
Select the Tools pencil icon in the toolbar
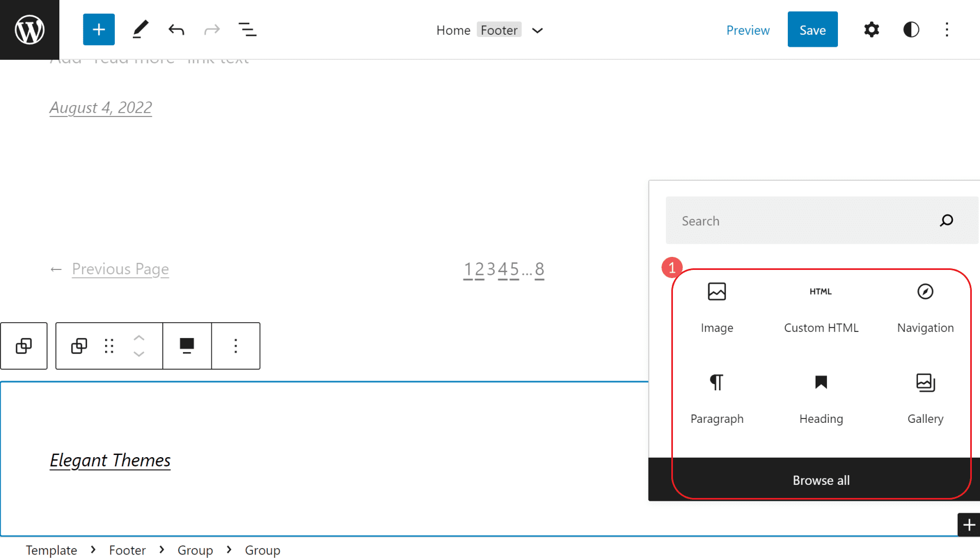coord(140,29)
